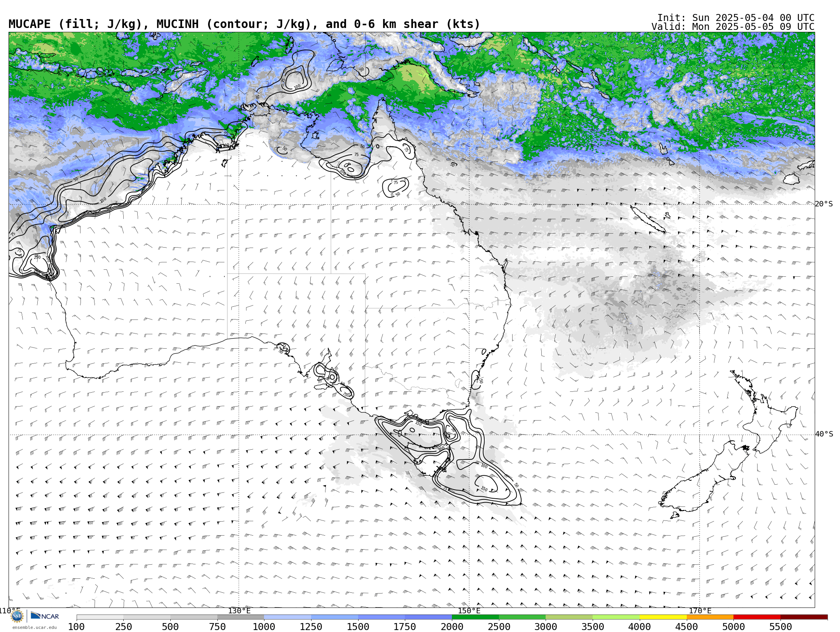Pick the blue 1750–2000 colorbar segment
This screenshot has height=632, width=840.
click(x=428, y=617)
